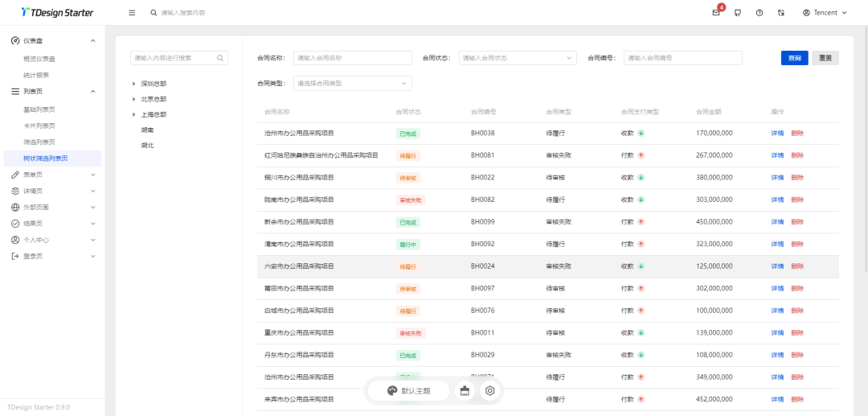Click the broom style icon in floating bar
This screenshot has width=868, height=416.
point(465,391)
